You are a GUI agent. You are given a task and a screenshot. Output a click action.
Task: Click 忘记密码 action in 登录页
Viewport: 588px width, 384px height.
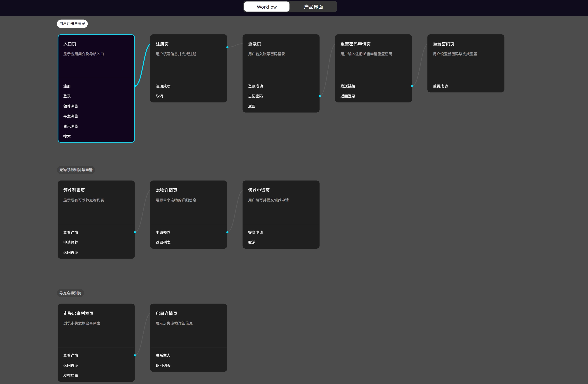tap(255, 96)
